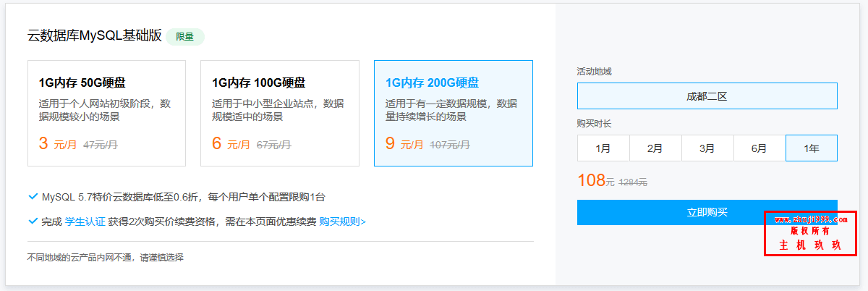Open the 购买规则 link

[x=342, y=222]
